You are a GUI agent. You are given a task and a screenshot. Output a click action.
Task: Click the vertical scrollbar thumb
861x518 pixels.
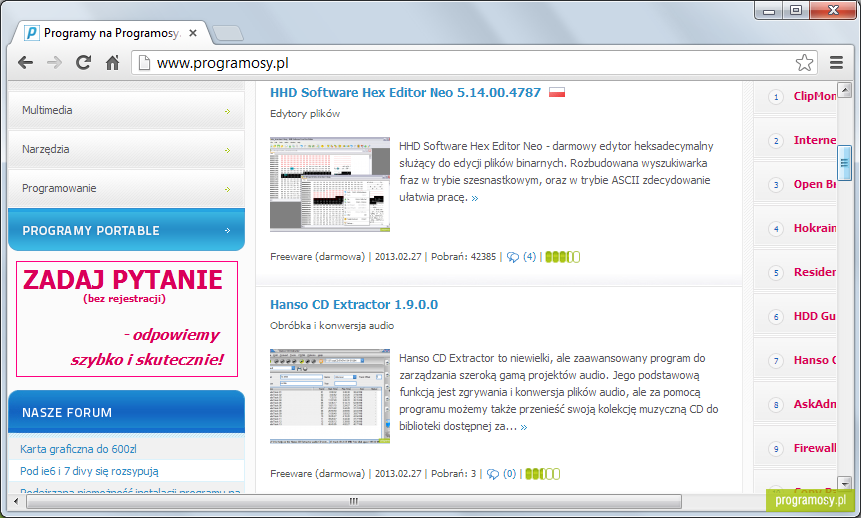845,162
